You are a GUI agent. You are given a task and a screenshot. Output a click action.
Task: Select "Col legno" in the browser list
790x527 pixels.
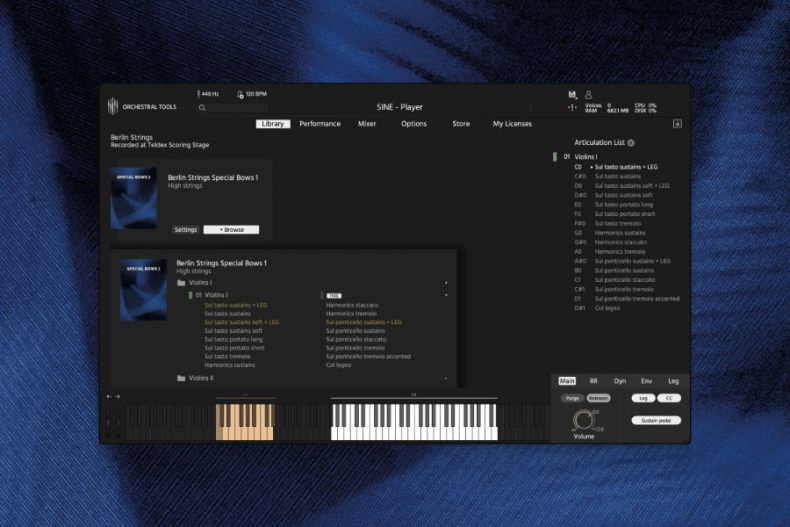(x=339, y=365)
